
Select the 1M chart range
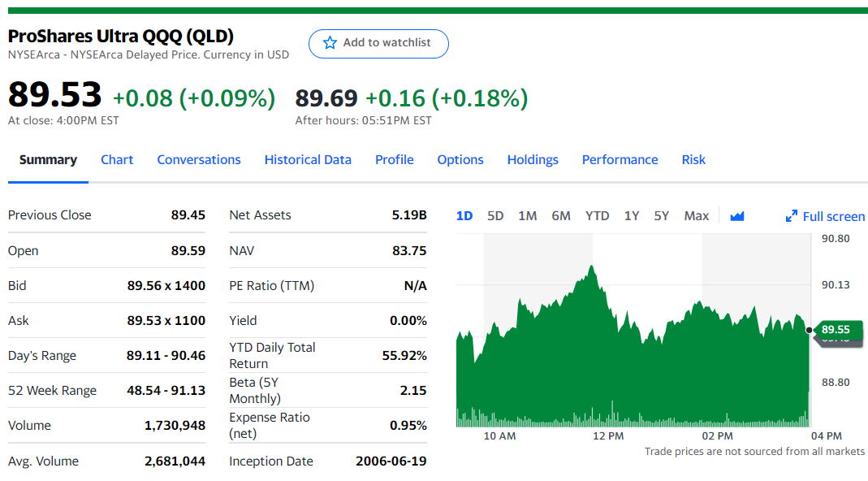527,216
